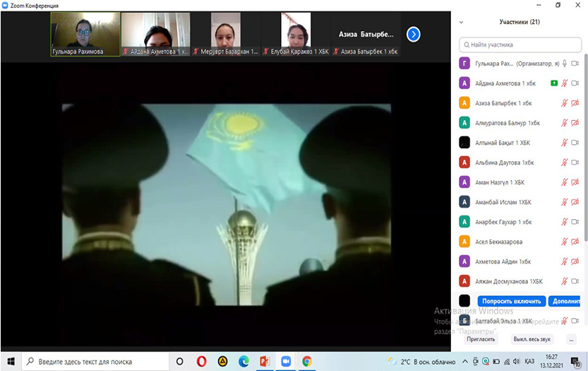Click the Пригласить button
This screenshot has height=371, width=588.
[481, 339]
